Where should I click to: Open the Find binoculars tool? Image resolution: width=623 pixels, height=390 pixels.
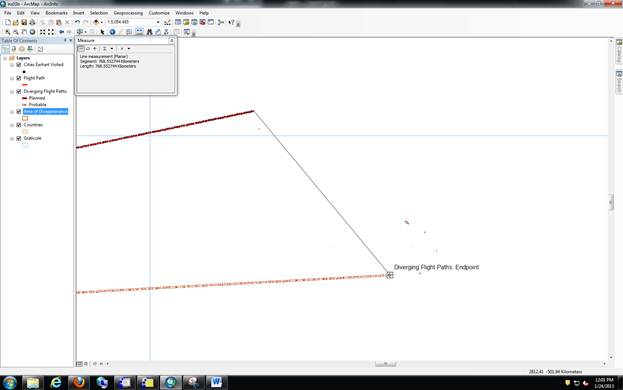coord(150,32)
